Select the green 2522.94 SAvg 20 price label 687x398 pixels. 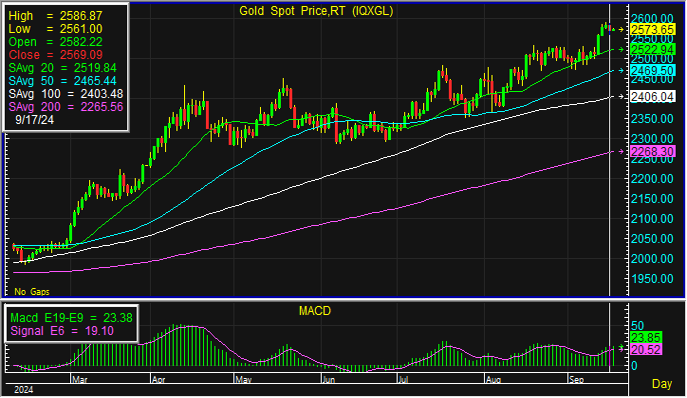point(652,50)
